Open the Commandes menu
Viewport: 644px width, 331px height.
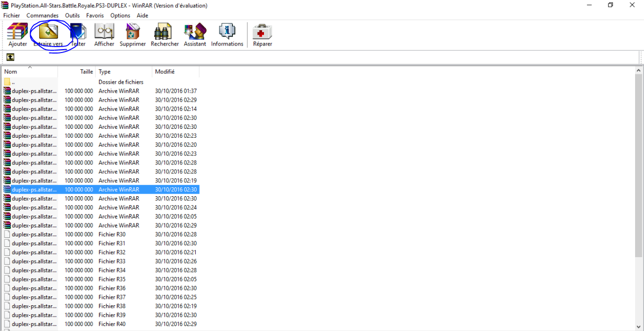pos(42,15)
